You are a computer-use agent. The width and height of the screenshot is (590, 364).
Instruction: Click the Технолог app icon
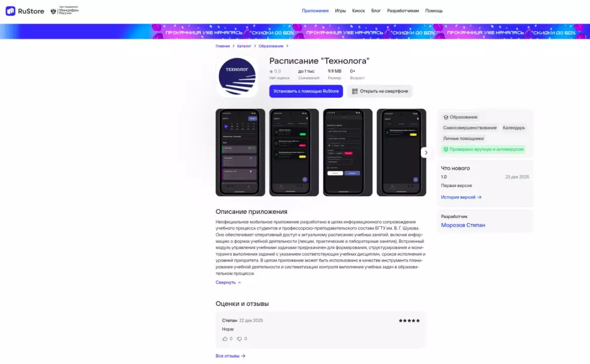pos(237,76)
